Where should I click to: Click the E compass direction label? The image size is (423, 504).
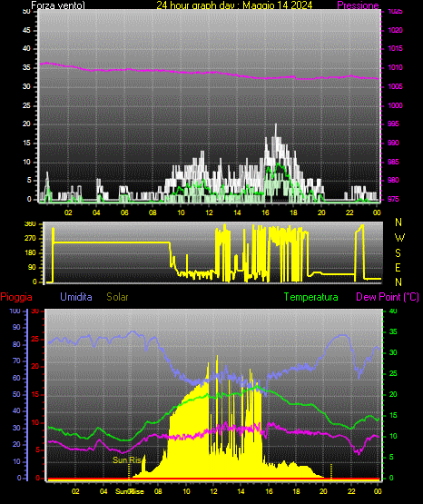pyautogui.click(x=398, y=267)
